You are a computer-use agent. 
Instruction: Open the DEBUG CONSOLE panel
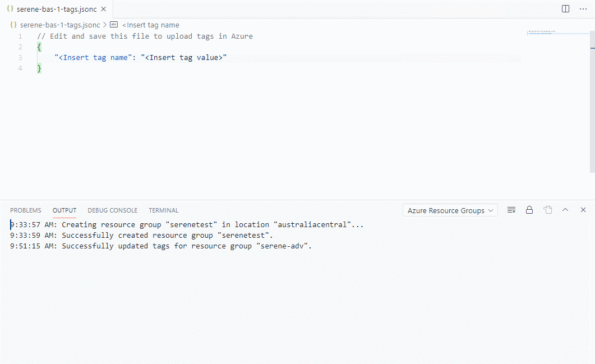(112, 210)
